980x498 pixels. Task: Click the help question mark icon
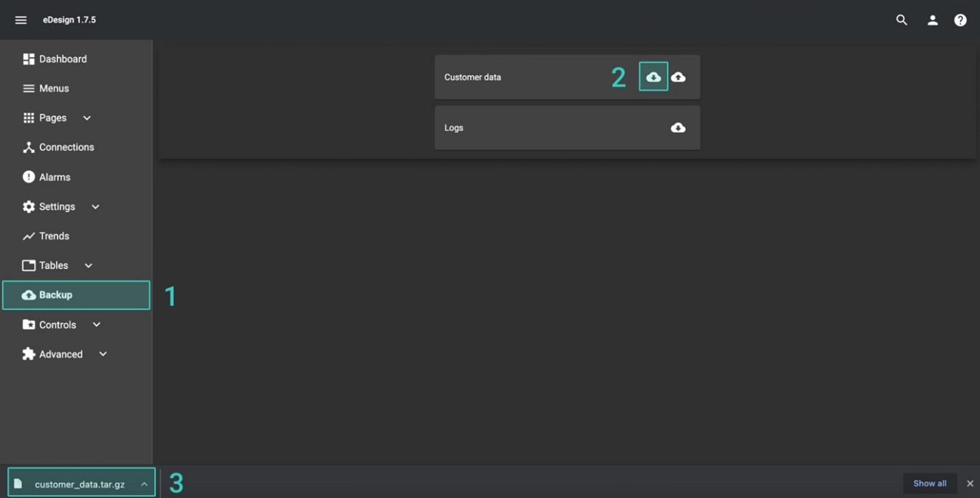[960, 21]
